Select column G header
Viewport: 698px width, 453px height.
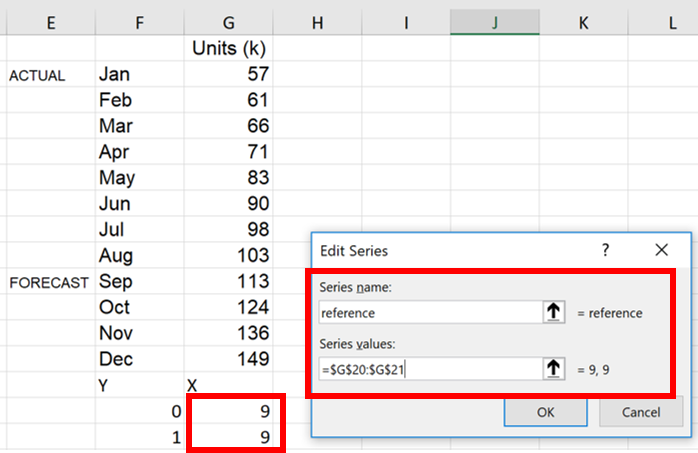tap(228, 22)
